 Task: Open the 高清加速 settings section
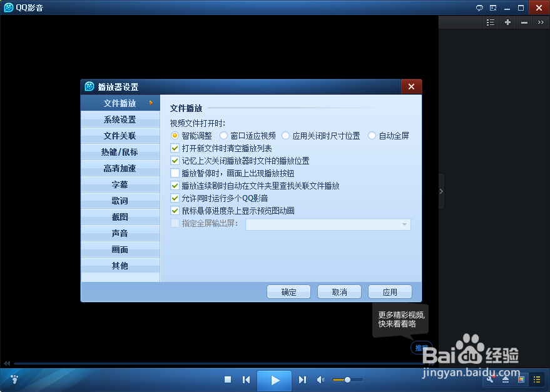coord(120,168)
